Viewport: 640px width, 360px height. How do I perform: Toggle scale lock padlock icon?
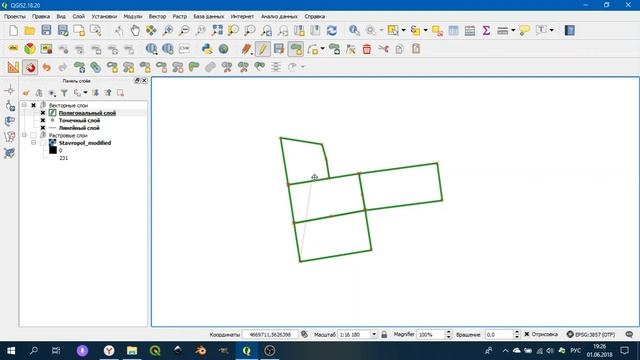[x=384, y=334]
